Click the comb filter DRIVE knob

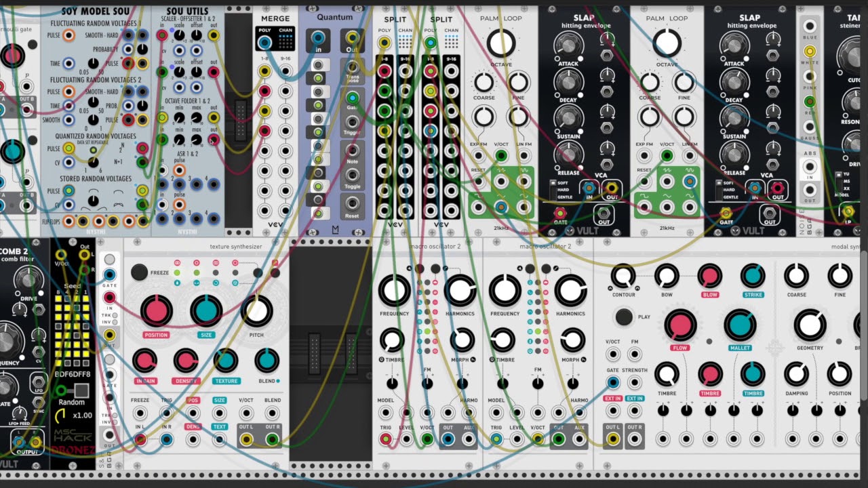(28, 279)
